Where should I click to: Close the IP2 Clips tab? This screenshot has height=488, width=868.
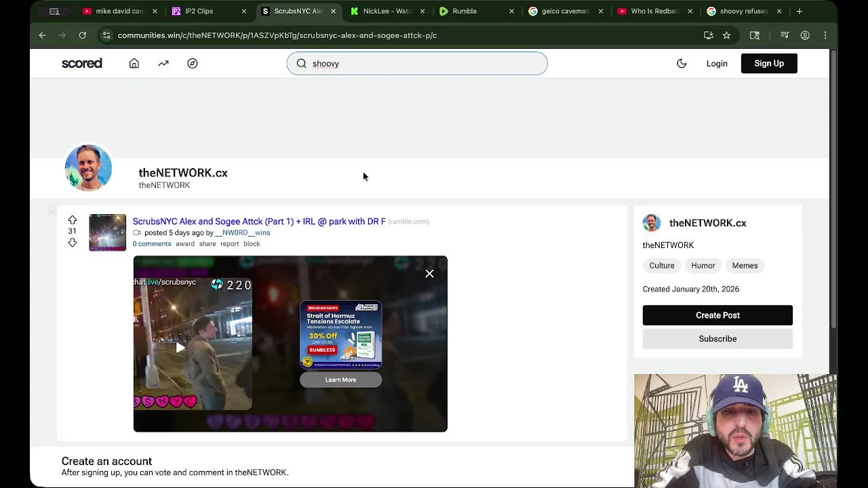click(x=244, y=12)
